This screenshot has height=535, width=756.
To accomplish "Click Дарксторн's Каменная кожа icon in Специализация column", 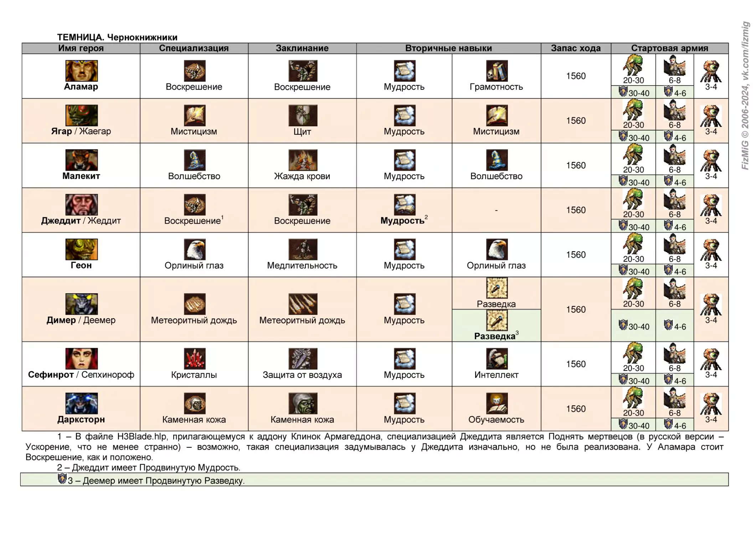I will point(195,403).
